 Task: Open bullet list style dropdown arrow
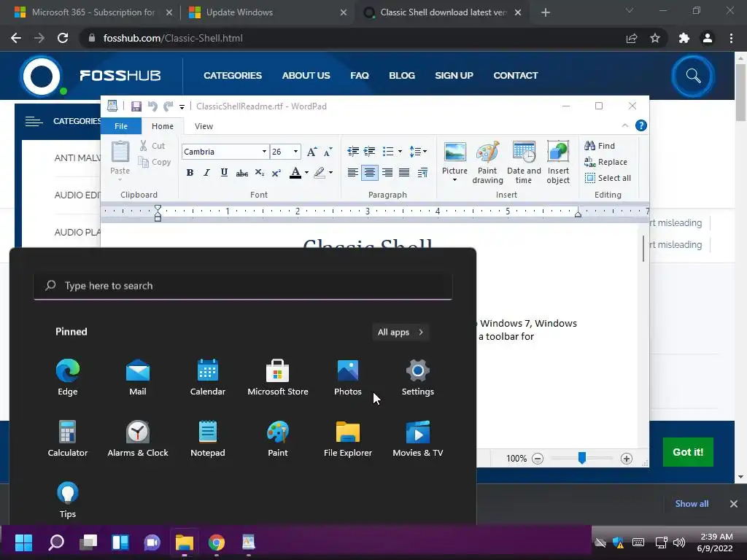[x=400, y=152]
